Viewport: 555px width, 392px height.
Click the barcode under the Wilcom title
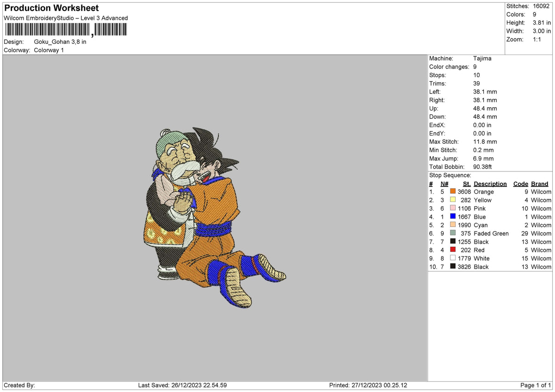[66, 30]
